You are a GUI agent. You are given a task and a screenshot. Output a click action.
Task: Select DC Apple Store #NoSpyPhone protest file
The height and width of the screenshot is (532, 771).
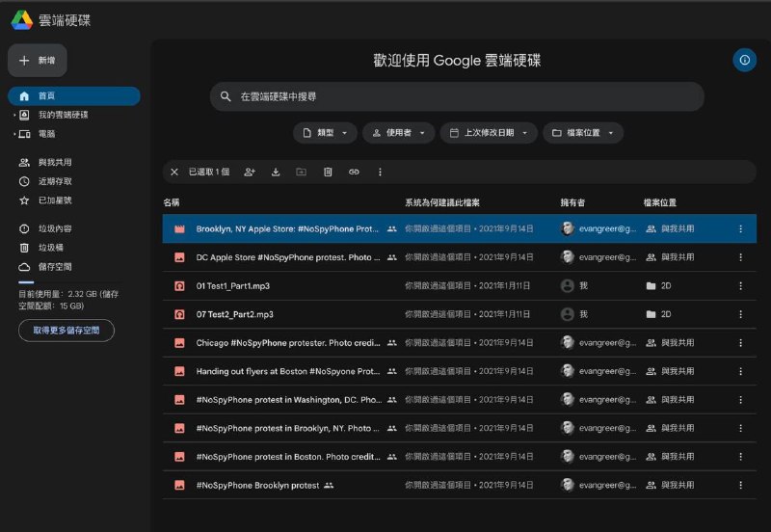pos(460,257)
